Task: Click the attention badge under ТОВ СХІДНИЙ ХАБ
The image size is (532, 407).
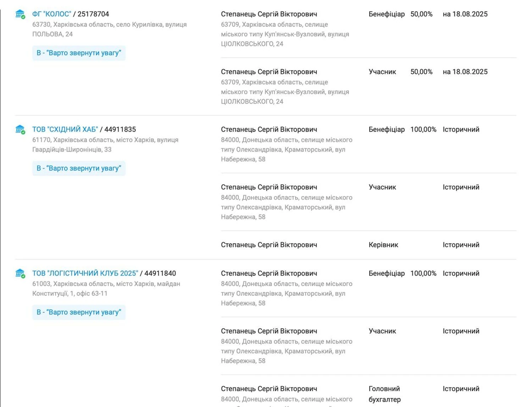Action: (x=79, y=168)
